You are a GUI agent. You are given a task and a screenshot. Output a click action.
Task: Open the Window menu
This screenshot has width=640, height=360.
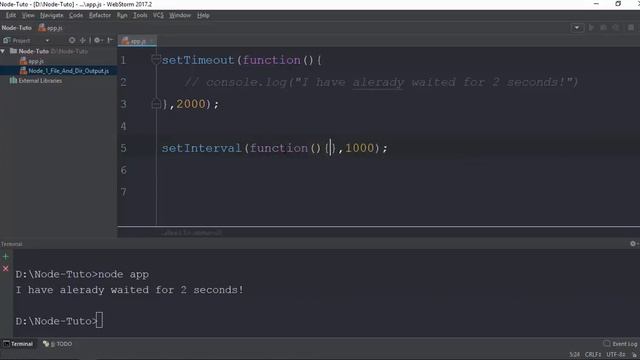tap(180, 16)
